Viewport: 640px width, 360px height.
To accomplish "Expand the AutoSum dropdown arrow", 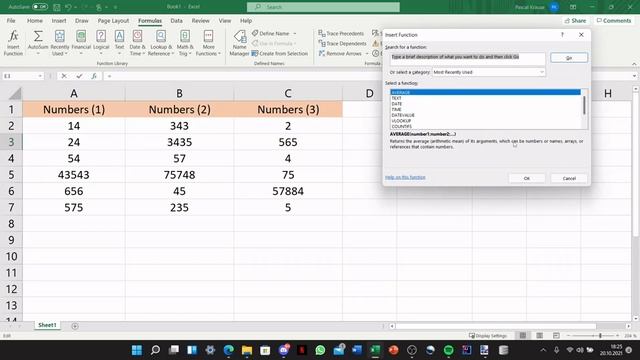I will coord(38,53).
